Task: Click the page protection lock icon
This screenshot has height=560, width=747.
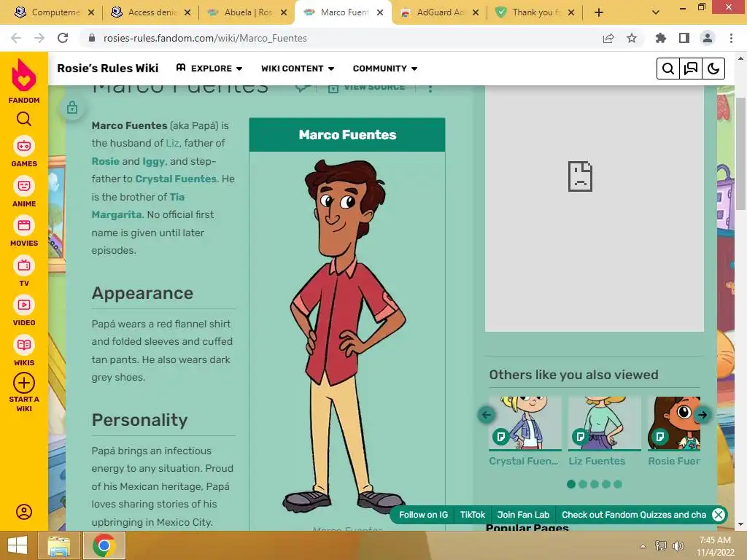Action: point(72,108)
